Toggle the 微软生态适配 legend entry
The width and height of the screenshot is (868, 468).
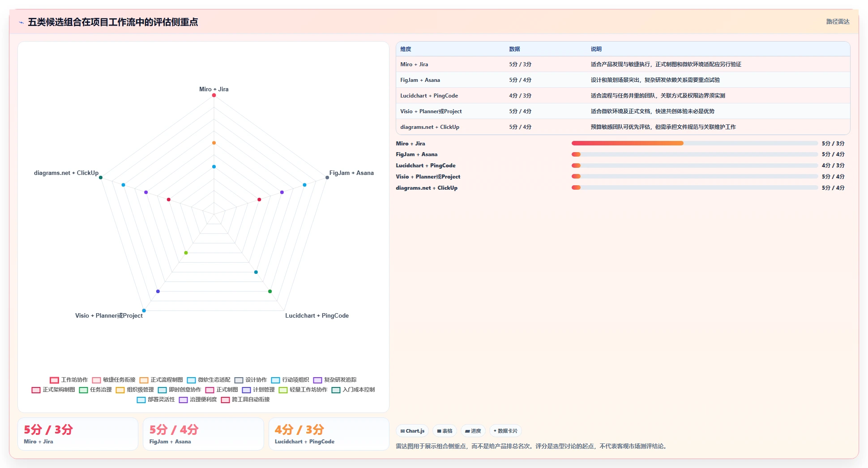209,380
